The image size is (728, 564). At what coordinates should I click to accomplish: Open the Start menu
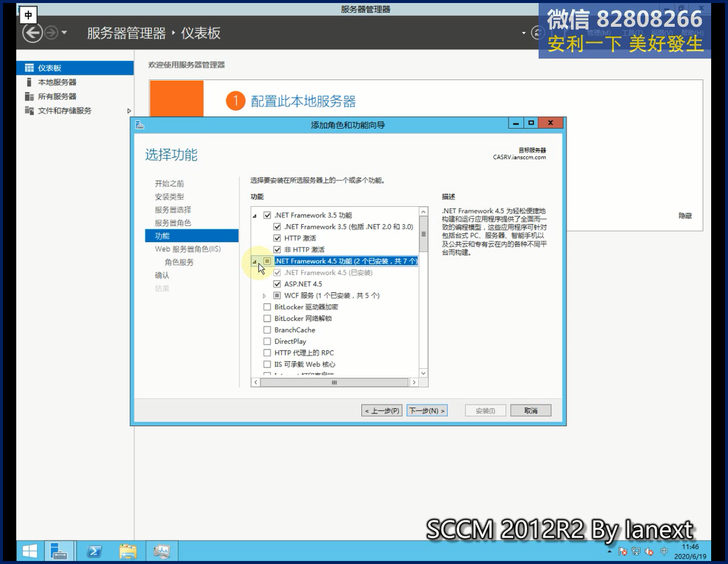pos(29,550)
